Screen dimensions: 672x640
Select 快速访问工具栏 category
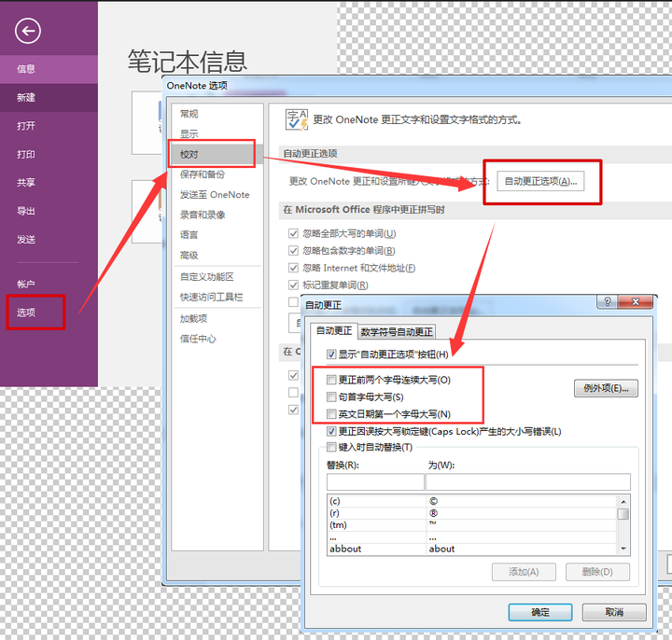tap(217, 298)
